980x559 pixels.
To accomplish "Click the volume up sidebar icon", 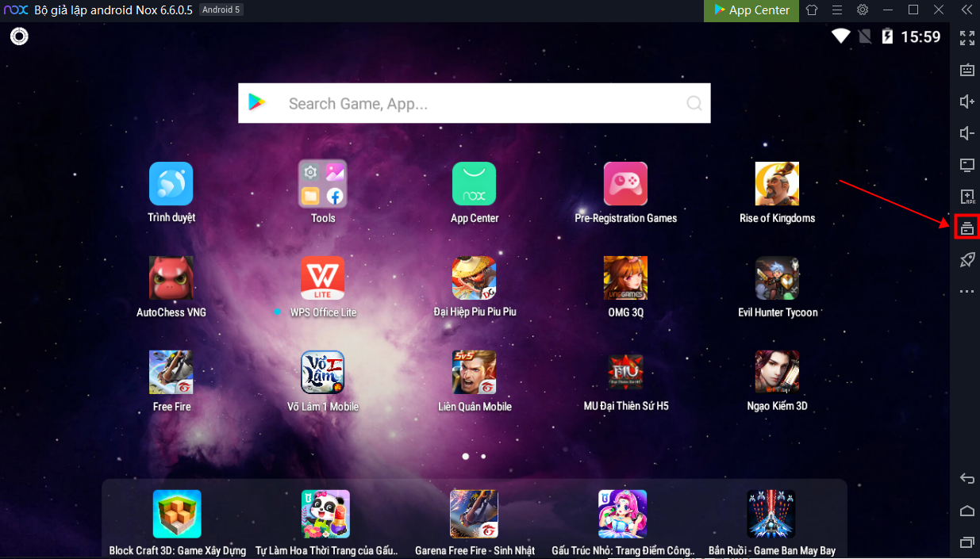I will click(967, 101).
